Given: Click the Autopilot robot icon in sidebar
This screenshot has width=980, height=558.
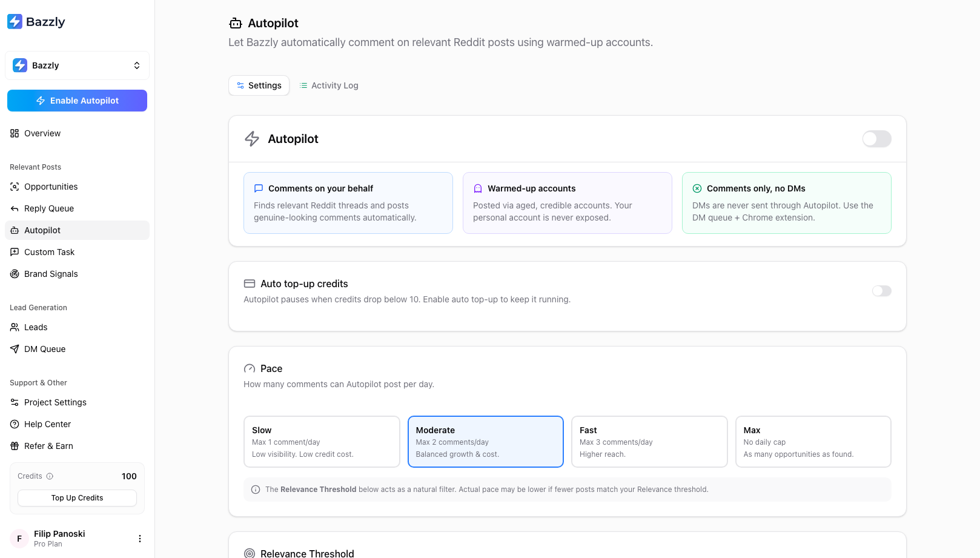Looking at the screenshot, I should [x=15, y=230].
